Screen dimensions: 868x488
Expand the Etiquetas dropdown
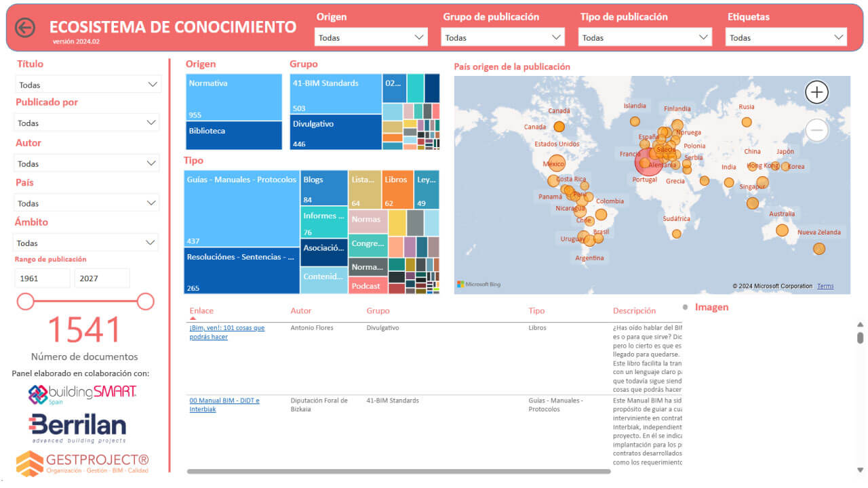pos(786,37)
